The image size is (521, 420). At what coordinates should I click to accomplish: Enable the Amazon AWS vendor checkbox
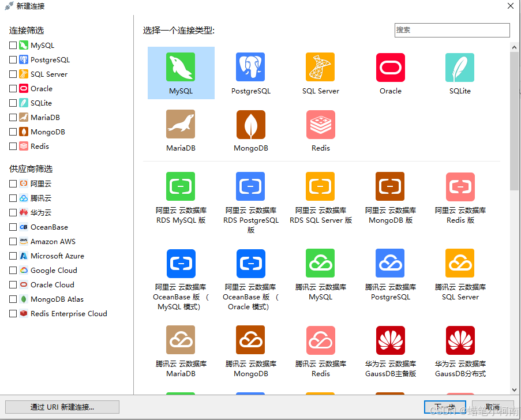(x=13, y=241)
